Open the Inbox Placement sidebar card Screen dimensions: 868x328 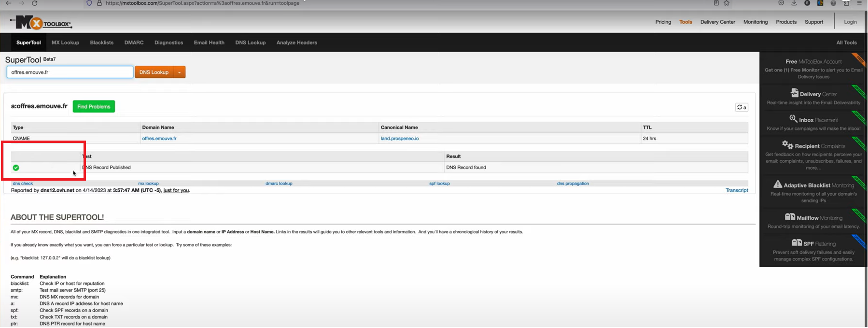pos(813,123)
